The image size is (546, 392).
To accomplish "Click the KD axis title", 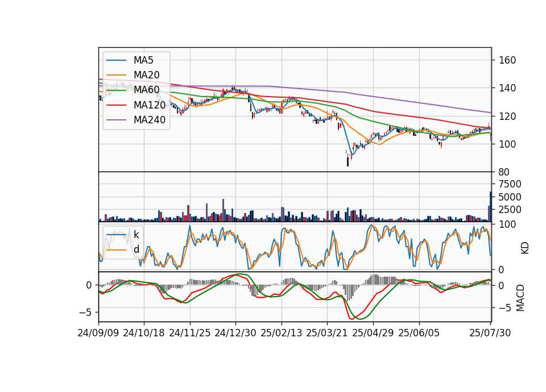I will coord(525,248).
